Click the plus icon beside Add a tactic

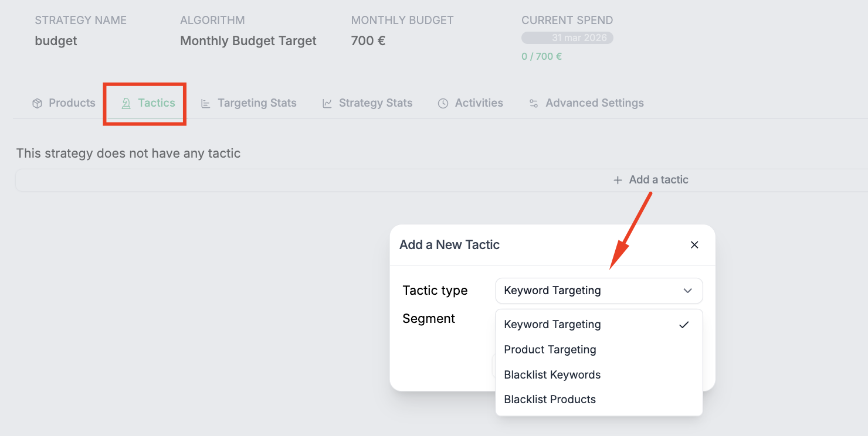click(x=618, y=180)
